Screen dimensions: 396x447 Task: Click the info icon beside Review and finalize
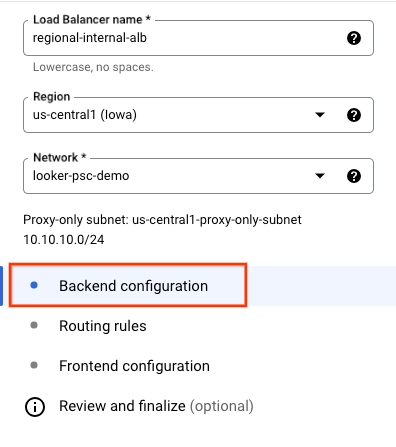(x=35, y=407)
